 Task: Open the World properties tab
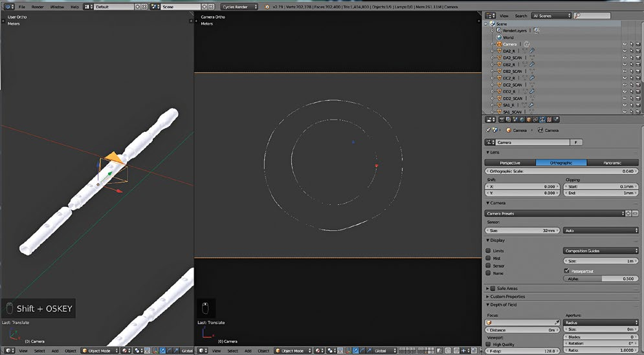click(522, 120)
